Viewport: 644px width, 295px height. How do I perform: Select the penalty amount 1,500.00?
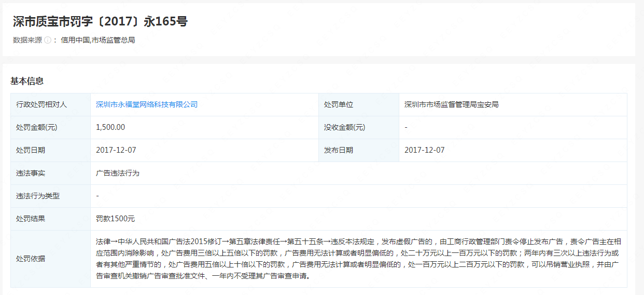110,127
